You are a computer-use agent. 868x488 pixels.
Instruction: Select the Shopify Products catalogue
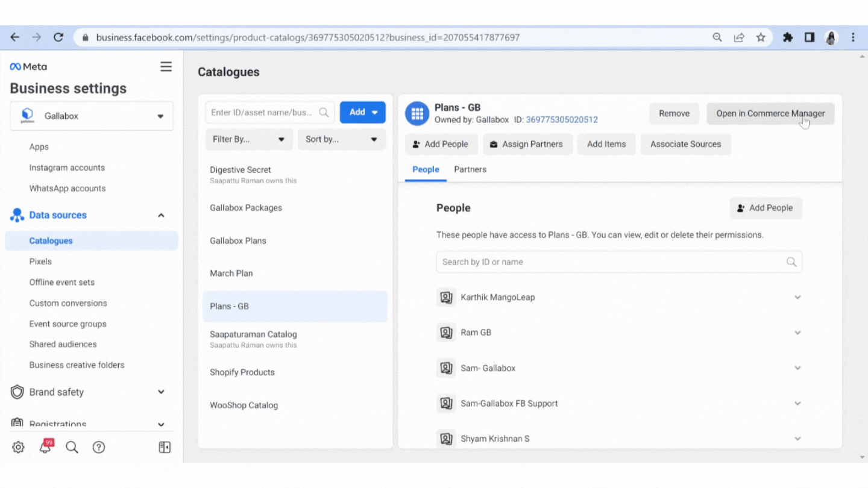tap(295, 372)
